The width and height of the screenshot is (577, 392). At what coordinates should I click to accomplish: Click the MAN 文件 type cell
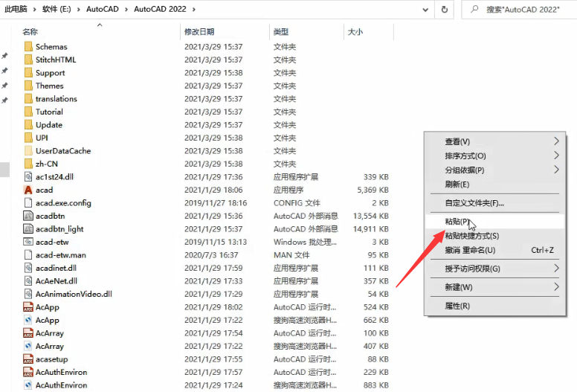(291, 255)
